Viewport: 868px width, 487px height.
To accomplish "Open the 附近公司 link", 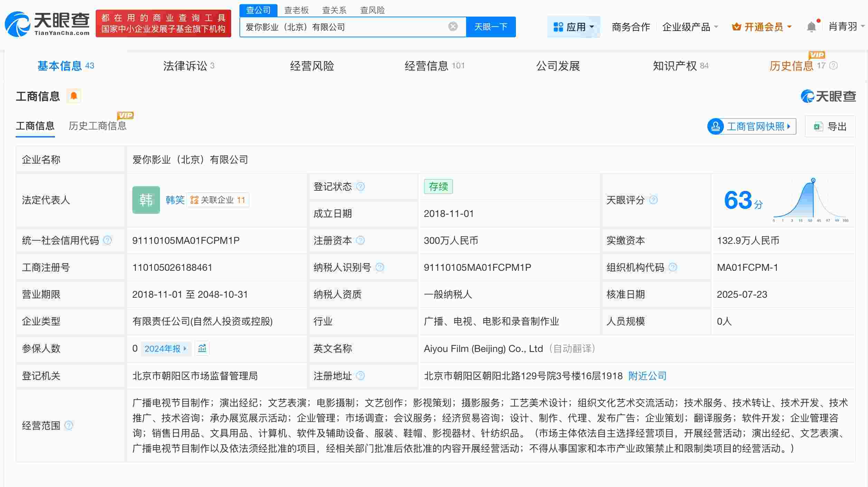I will [x=647, y=376].
